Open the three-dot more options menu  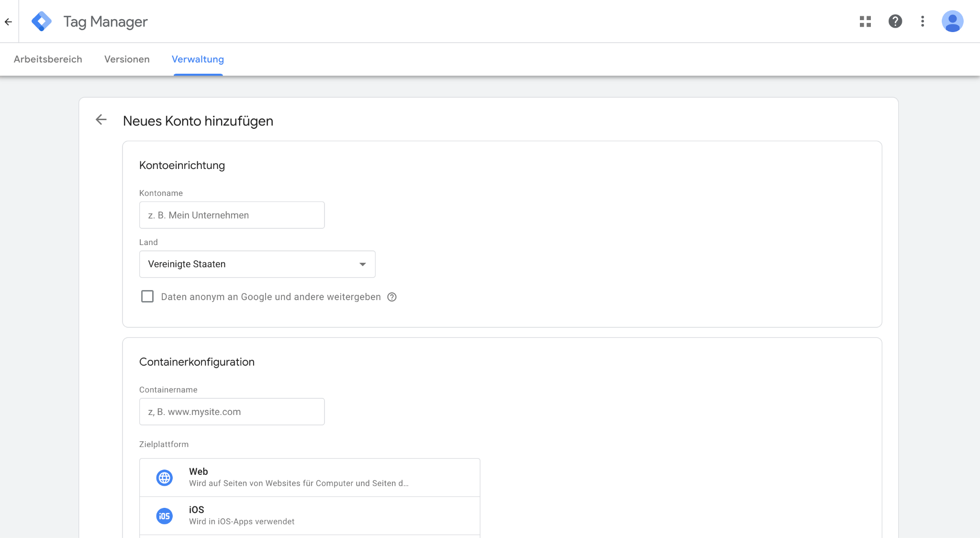tap(923, 21)
